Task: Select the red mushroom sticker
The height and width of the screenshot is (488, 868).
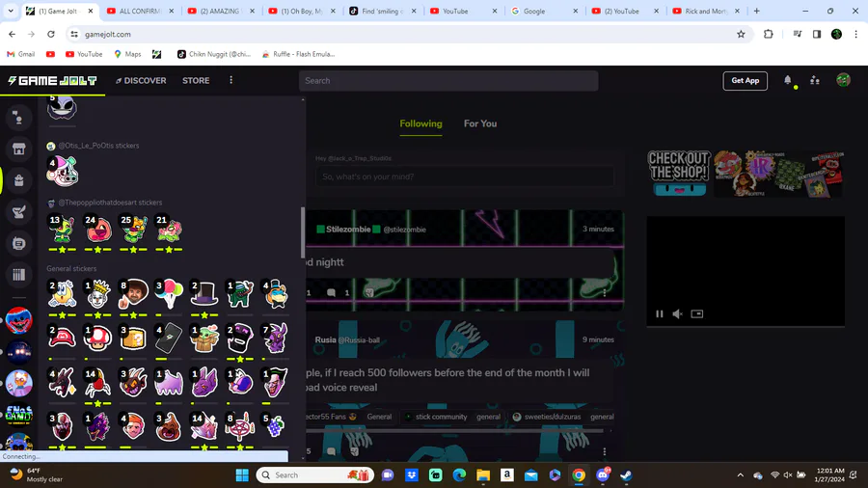Action: click(x=97, y=338)
